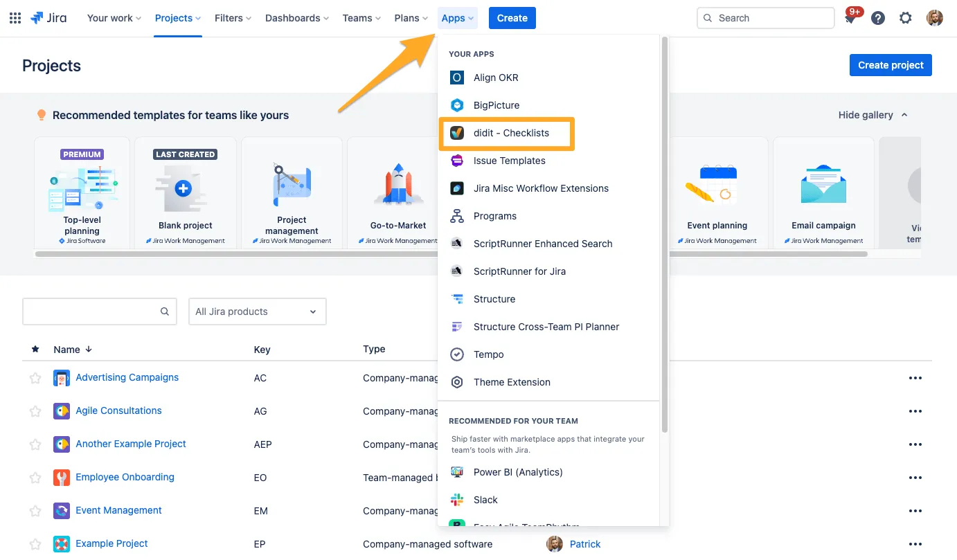
Task: Collapse the Apps dropdown menu
Action: click(458, 18)
